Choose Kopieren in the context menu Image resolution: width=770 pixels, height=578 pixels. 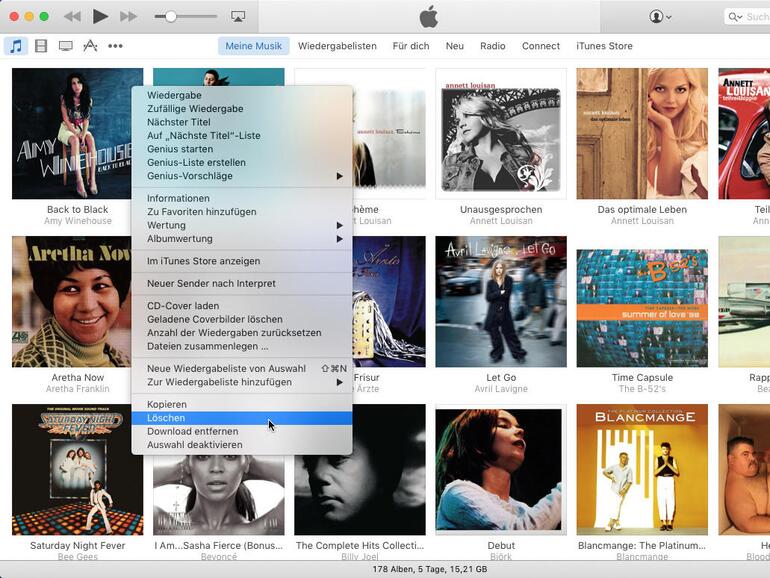pos(242,405)
